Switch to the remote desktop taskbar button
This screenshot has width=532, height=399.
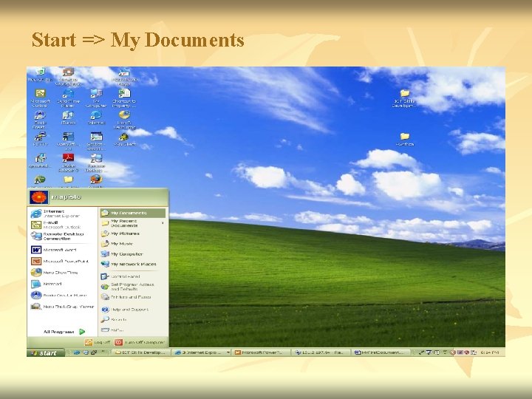[321, 352]
